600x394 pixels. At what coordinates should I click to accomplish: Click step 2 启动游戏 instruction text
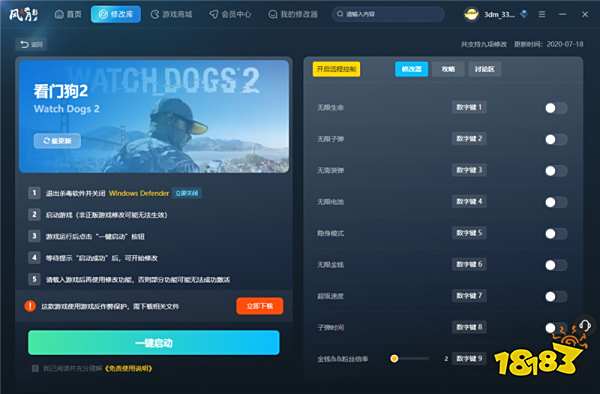[106, 215]
